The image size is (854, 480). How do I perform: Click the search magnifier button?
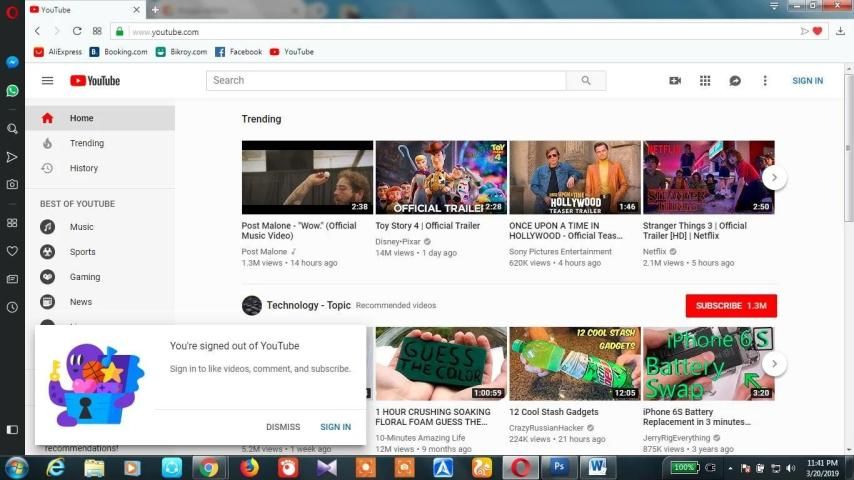pyautogui.click(x=586, y=81)
